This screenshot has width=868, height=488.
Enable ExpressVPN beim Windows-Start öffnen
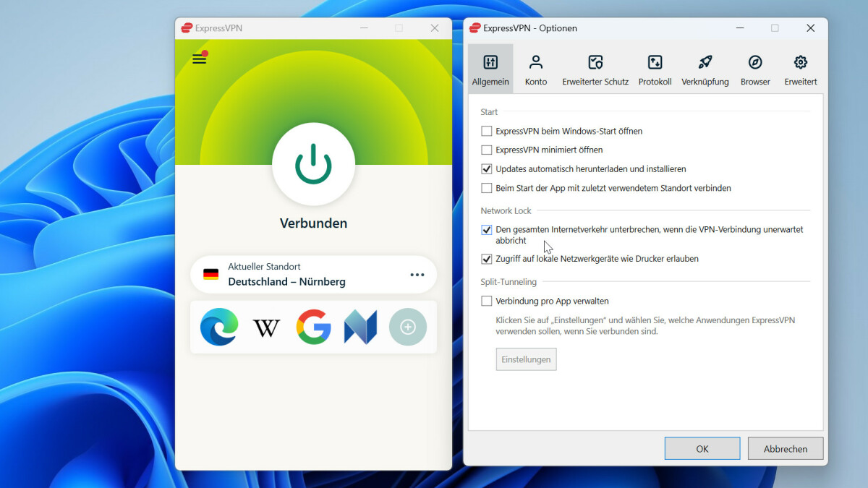pyautogui.click(x=486, y=131)
